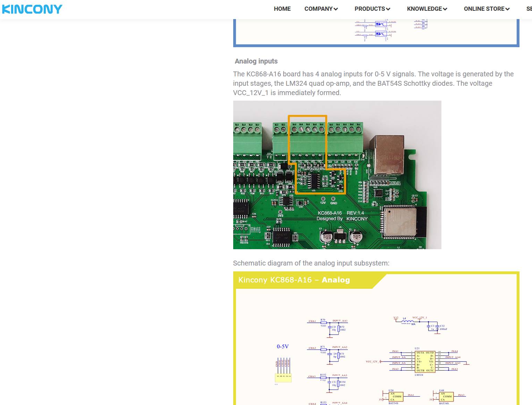Expand the ONLINE STORE dropdown chevron
This screenshot has width=532, height=405.
(507, 9)
